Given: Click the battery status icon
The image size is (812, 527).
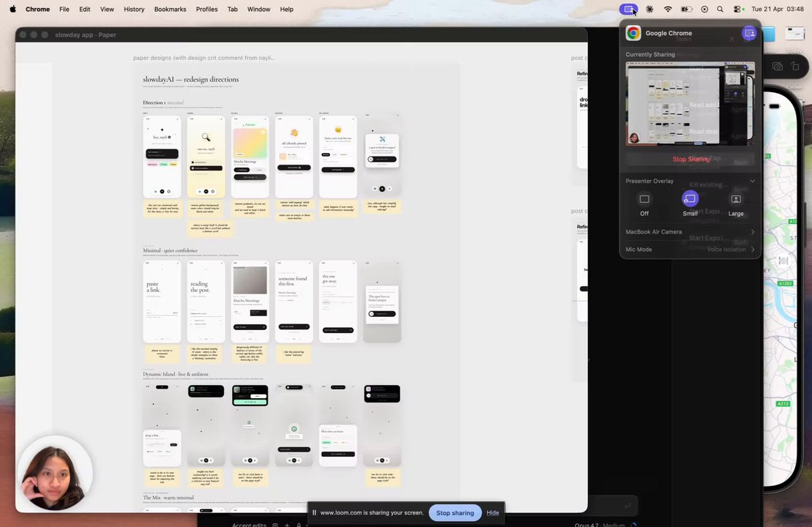Looking at the screenshot, I should (686, 10).
